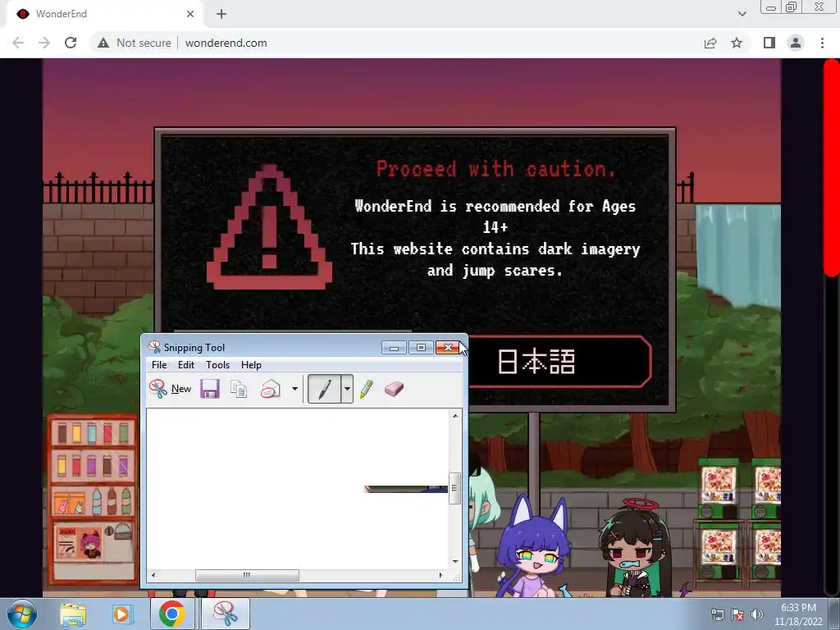Save the snip with the floppy disk icon
The width and height of the screenshot is (840, 630).
[210, 389]
